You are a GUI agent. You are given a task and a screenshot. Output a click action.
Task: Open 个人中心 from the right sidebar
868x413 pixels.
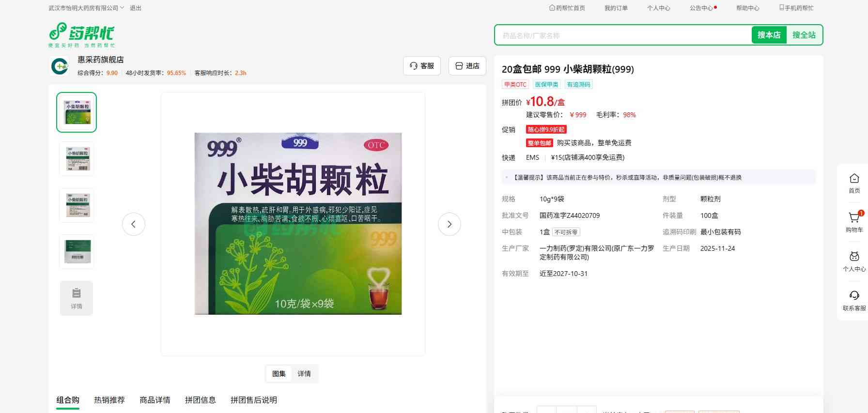854,261
